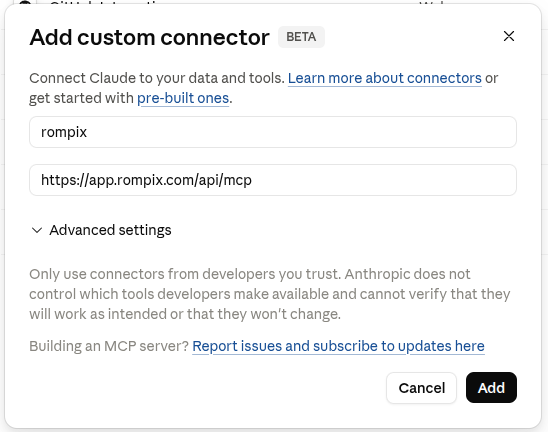Click the Only use connectors warning text
Viewport: 548px width, 432px height.
click(x=269, y=294)
